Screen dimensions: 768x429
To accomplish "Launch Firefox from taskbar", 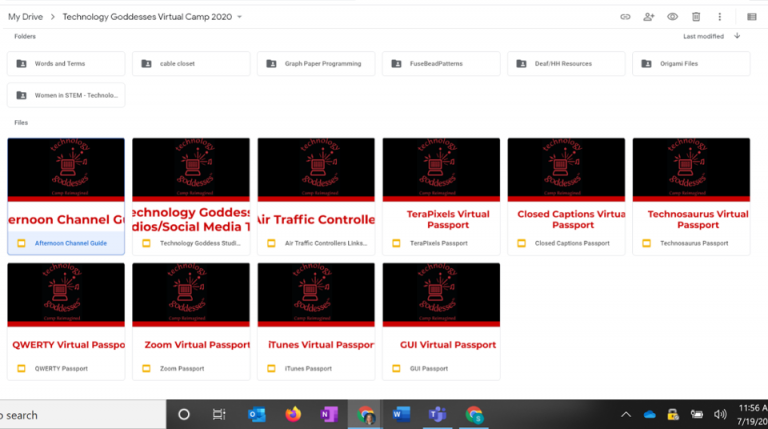I will [293, 415].
